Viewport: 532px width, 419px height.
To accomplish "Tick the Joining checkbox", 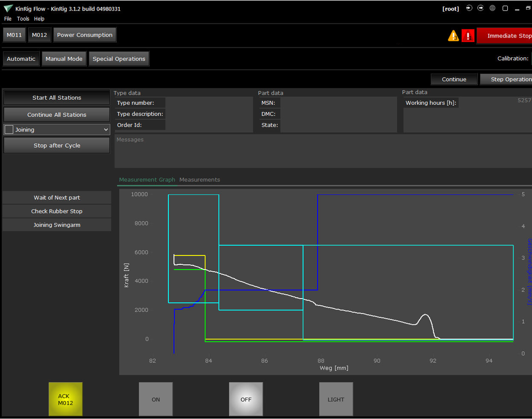I will click(x=9, y=129).
